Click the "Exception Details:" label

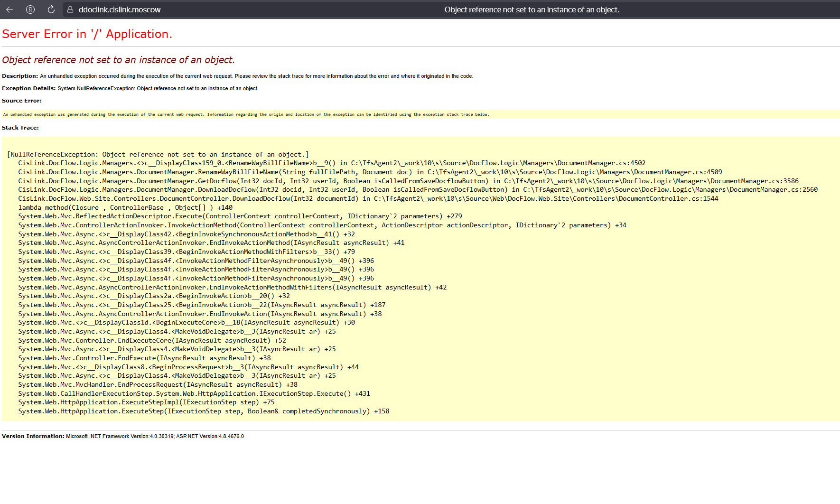pos(29,88)
